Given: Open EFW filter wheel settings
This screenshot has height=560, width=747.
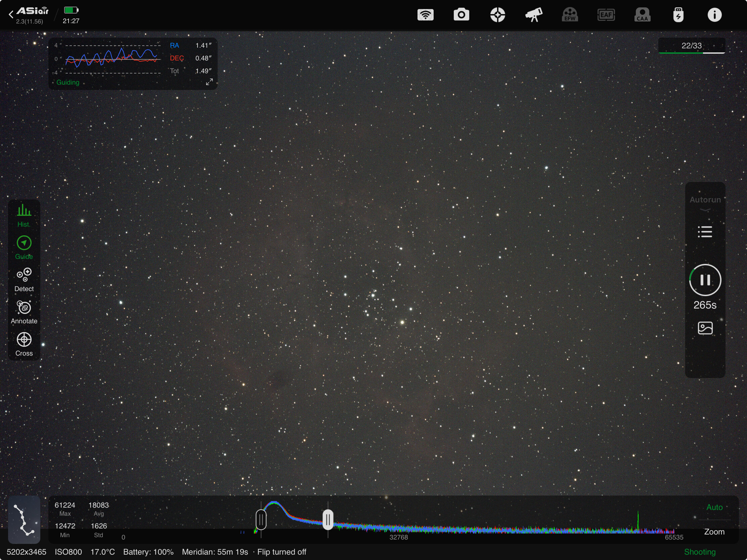Looking at the screenshot, I should point(570,15).
